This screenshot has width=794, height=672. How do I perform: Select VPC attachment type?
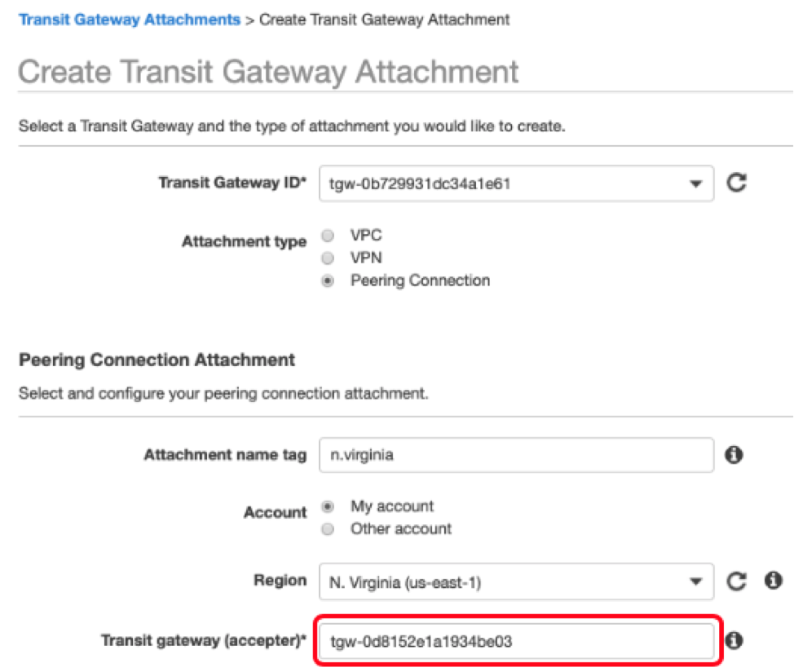coord(329,236)
